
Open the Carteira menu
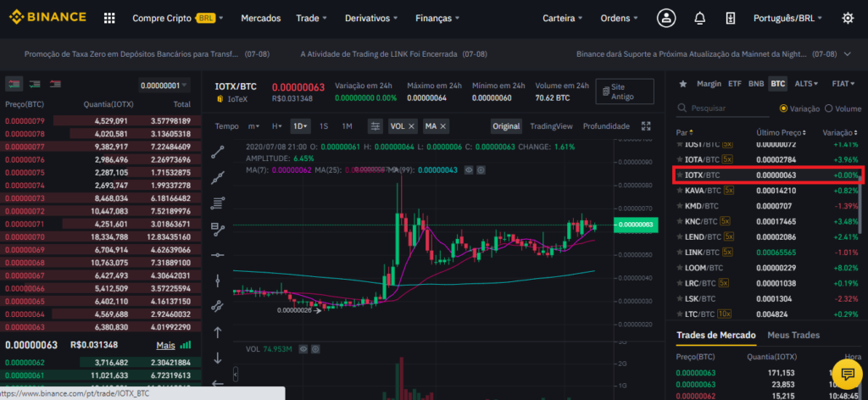click(x=563, y=18)
